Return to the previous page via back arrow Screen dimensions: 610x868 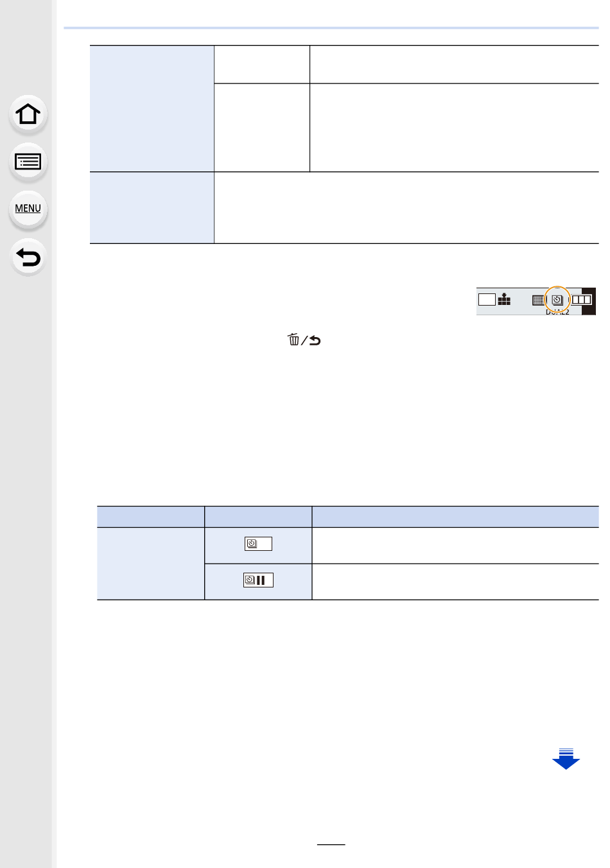tap(28, 257)
